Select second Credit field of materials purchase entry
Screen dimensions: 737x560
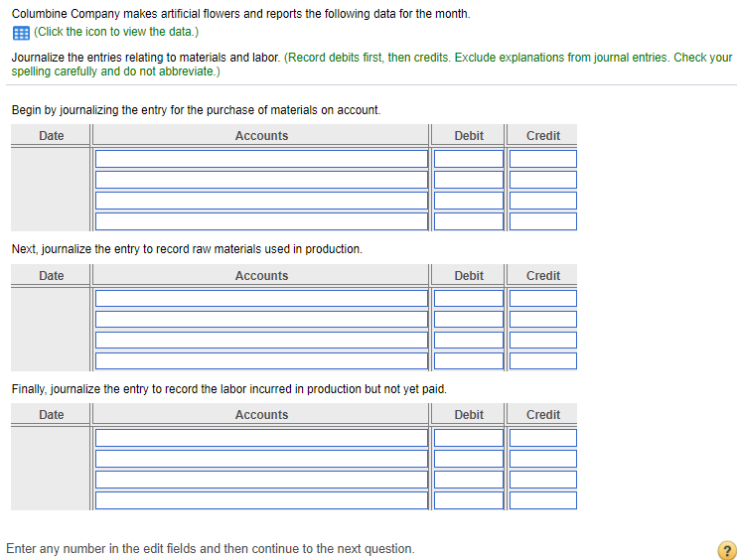tap(542, 180)
